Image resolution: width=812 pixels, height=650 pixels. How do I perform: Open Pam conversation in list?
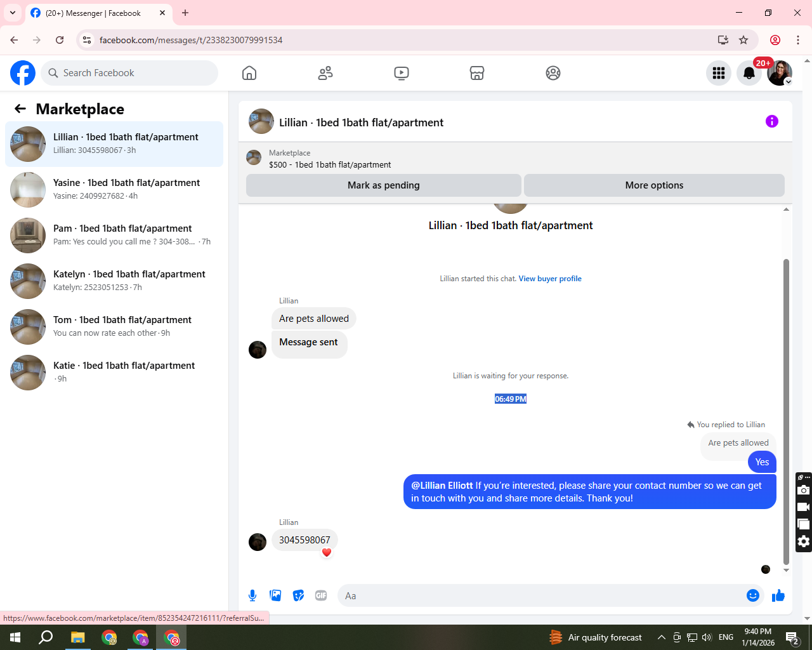click(114, 235)
